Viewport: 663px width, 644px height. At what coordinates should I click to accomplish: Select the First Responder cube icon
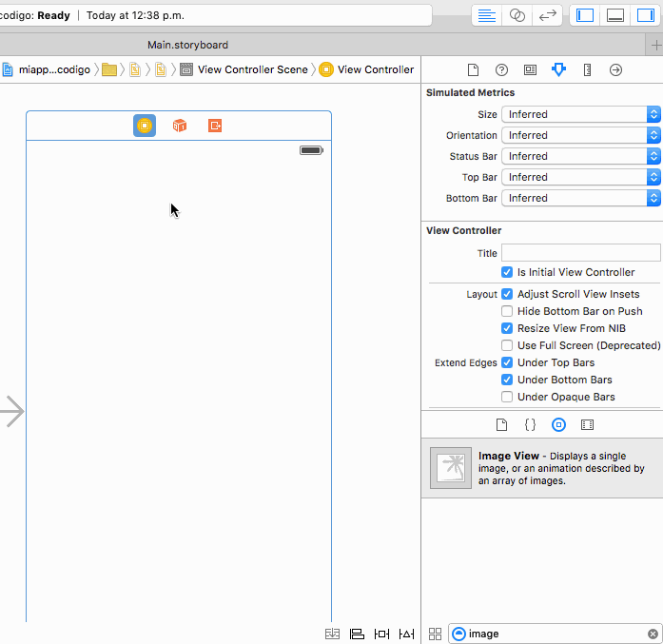(180, 126)
